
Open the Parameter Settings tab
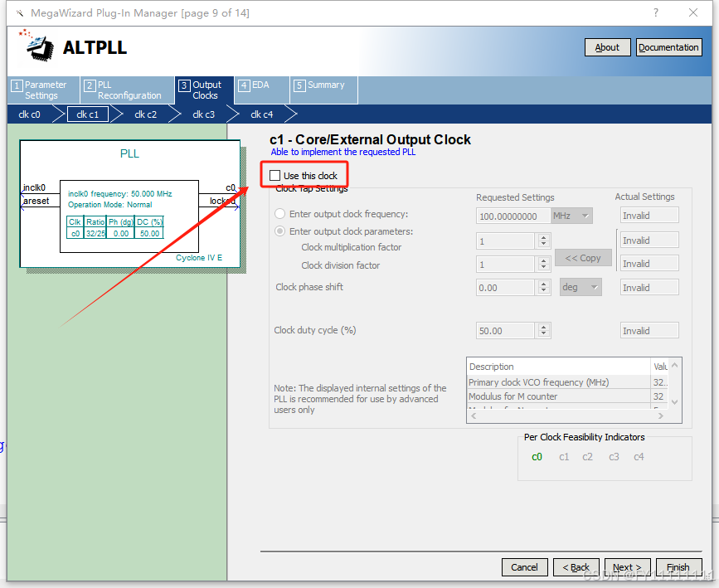44,90
